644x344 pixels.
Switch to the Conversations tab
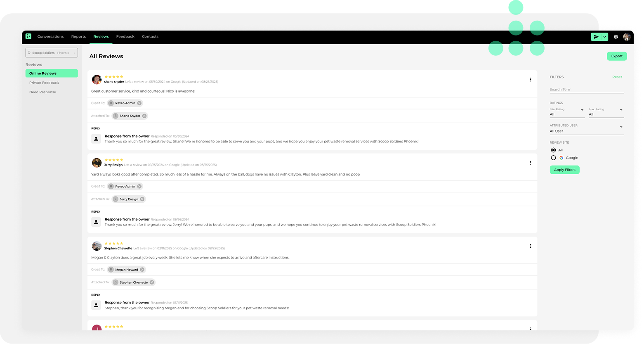point(50,37)
